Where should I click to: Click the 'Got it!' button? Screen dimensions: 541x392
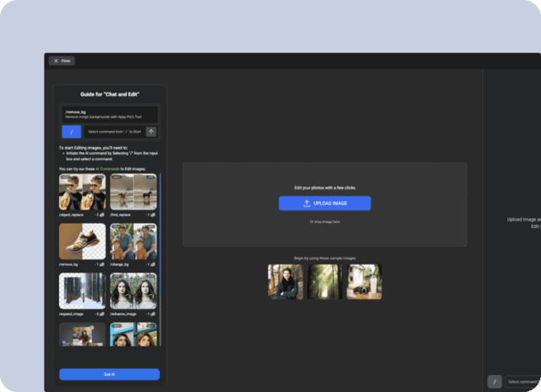pos(109,374)
